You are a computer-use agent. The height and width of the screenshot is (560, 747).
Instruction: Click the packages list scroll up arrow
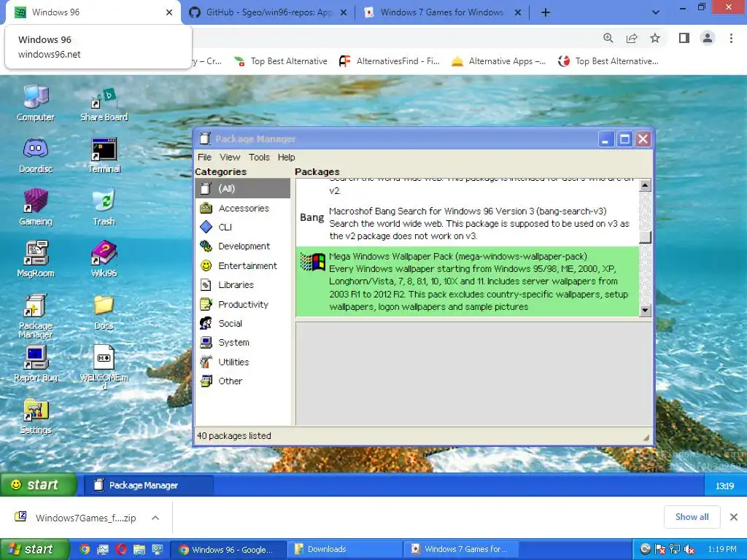pos(645,185)
